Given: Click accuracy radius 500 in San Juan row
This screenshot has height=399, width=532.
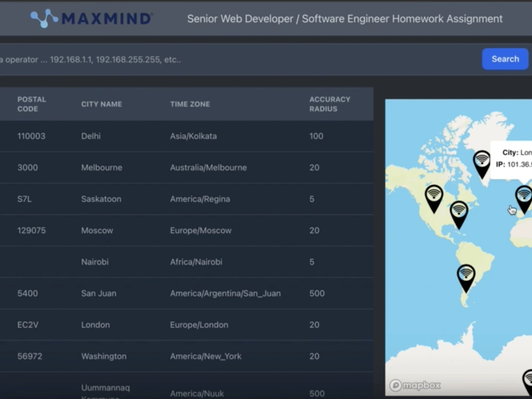Looking at the screenshot, I should [317, 294].
